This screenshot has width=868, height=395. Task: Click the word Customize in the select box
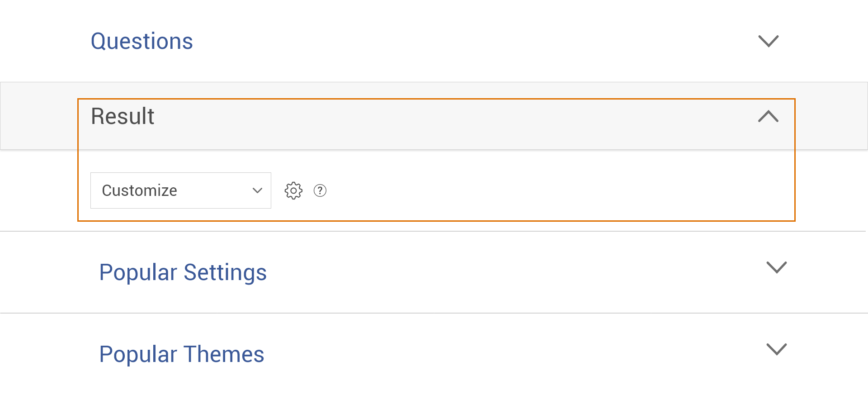click(x=139, y=190)
